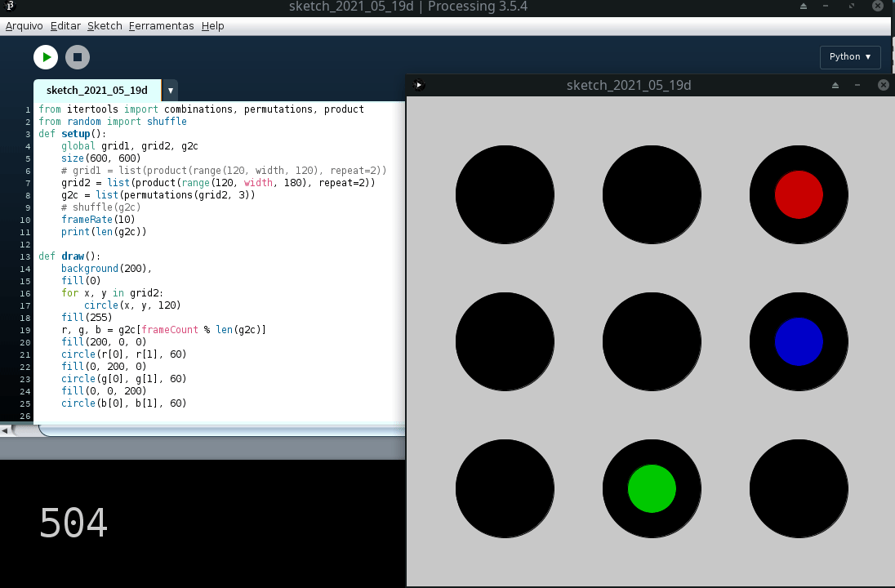Click the green circle in the sketch
This screenshot has height=588, width=895.
tap(652, 488)
